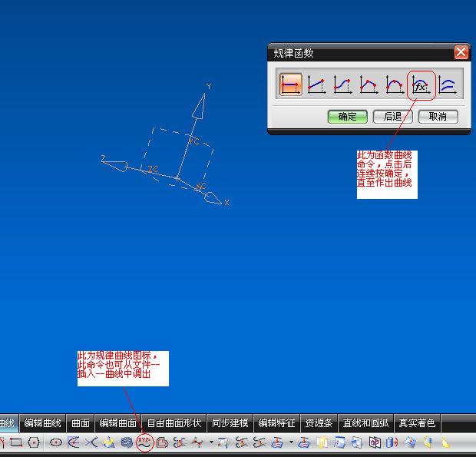Choose Values Along Spine Linear icon
Screen dimensions: 476x457
(369, 84)
